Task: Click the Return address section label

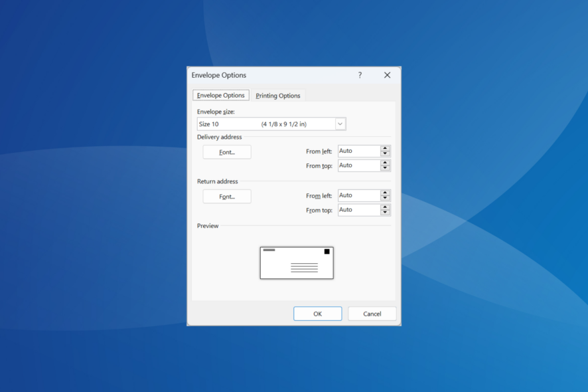Action: click(218, 181)
